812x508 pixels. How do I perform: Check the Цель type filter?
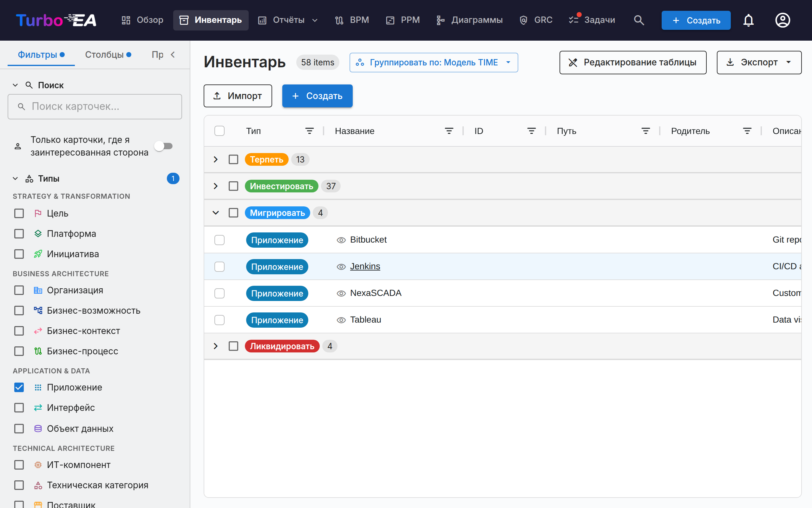pos(19,213)
